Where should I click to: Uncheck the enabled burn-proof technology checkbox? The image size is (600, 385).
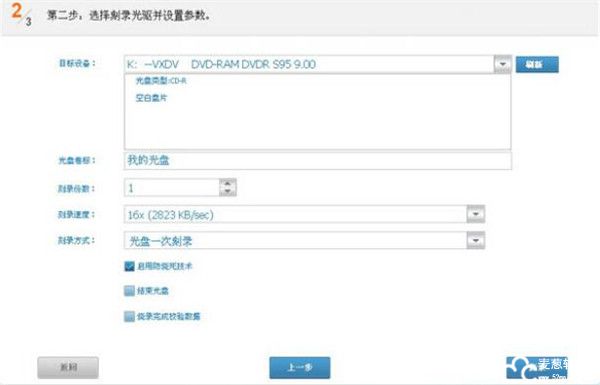point(129,266)
